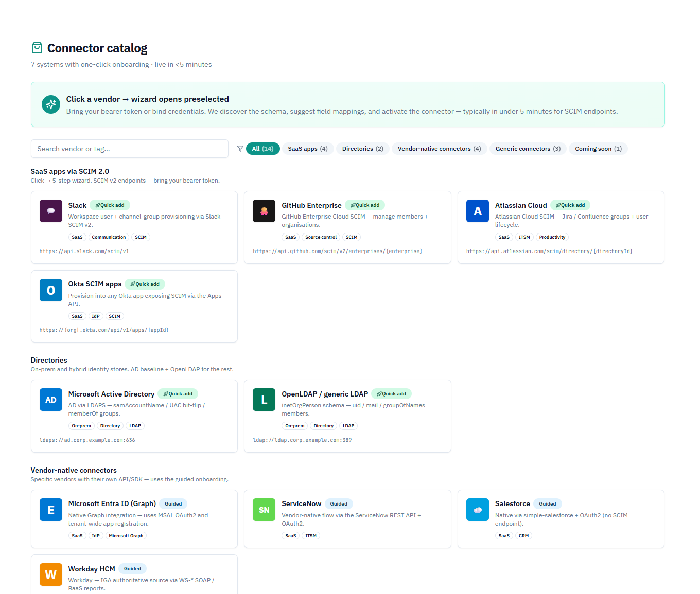
Task: Click the Search vendor or tag field
Action: pos(130,149)
